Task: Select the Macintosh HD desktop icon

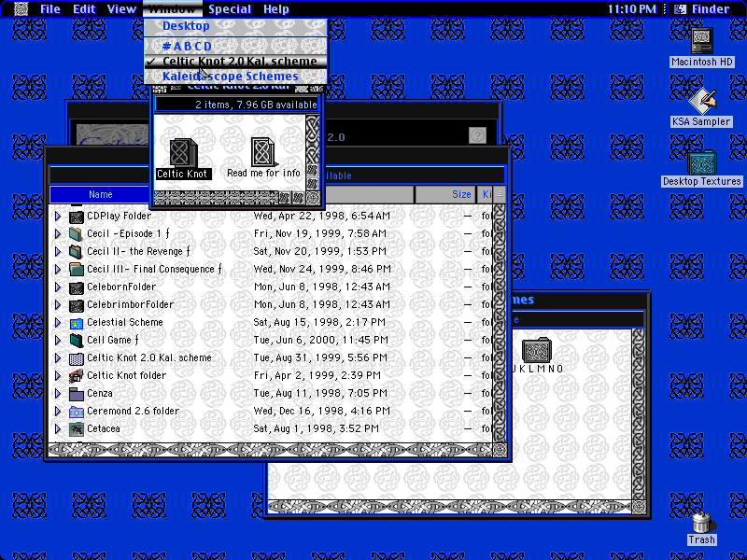Action: [x=702, y=41]
